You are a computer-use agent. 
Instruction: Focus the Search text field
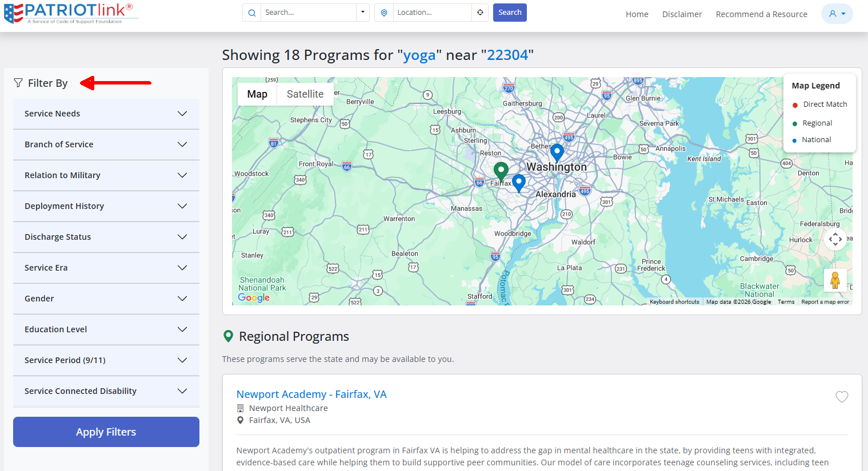(309, 13)
